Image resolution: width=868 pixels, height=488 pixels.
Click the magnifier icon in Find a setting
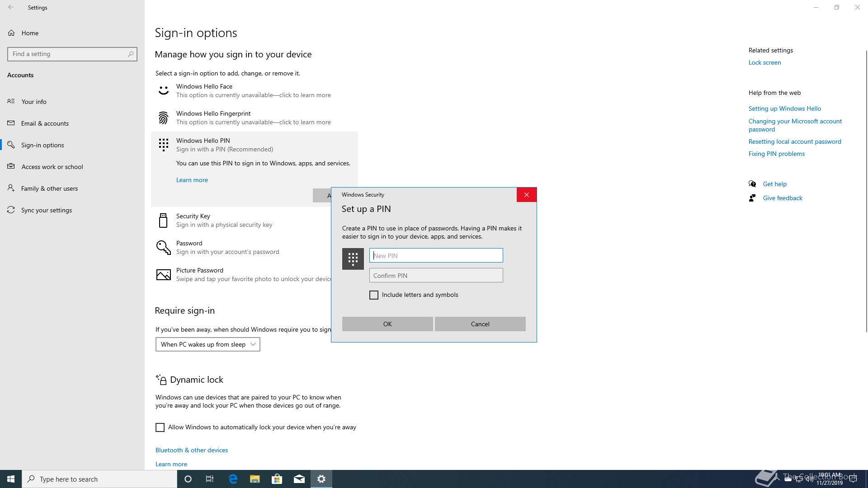(x=131, y=54)
